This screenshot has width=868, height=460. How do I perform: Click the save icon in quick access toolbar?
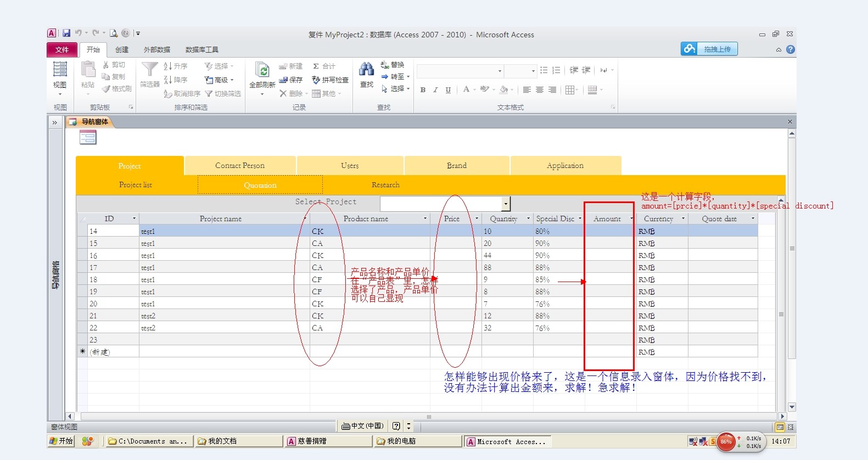click(x=66, y=33)
